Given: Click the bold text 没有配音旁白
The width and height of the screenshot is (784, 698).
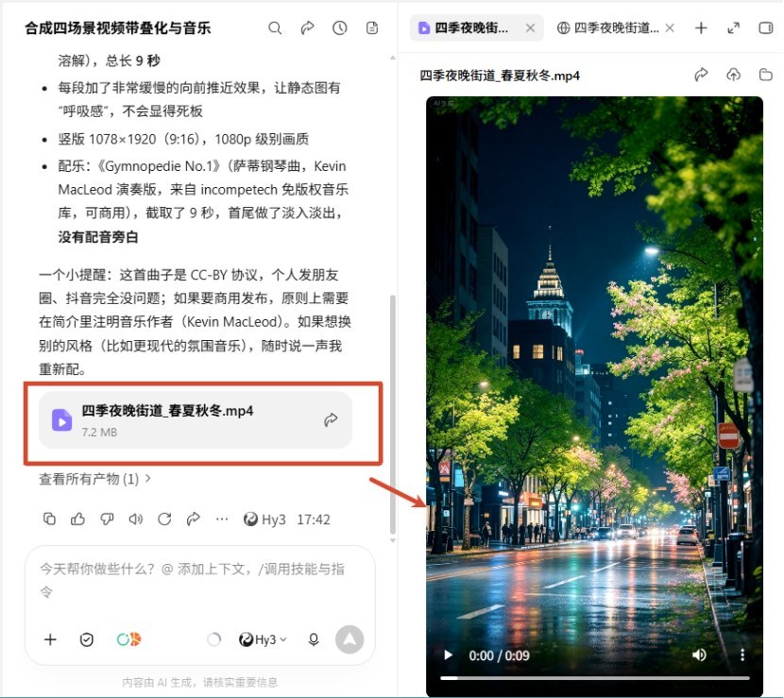Looking at the screenshot, I should coord(98,236).
